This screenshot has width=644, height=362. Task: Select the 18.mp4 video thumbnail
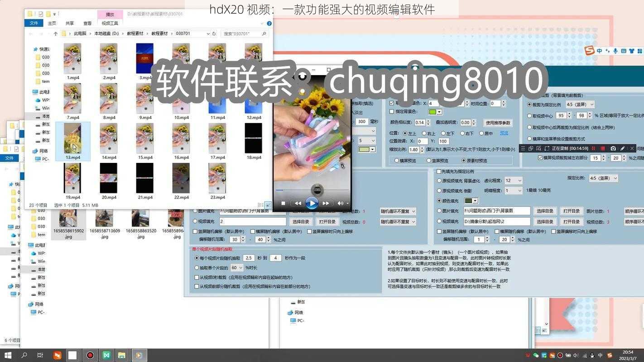(x=254, y=141)
